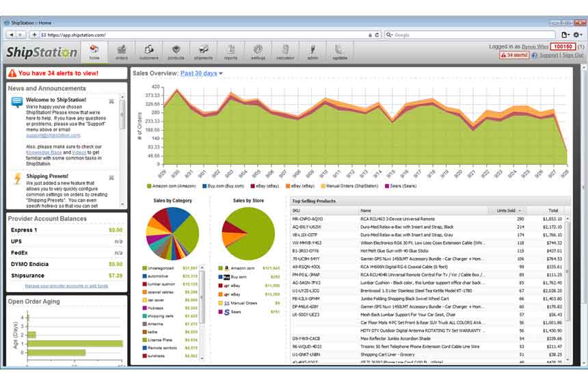Select the License Plate category row

pos(170,340)
